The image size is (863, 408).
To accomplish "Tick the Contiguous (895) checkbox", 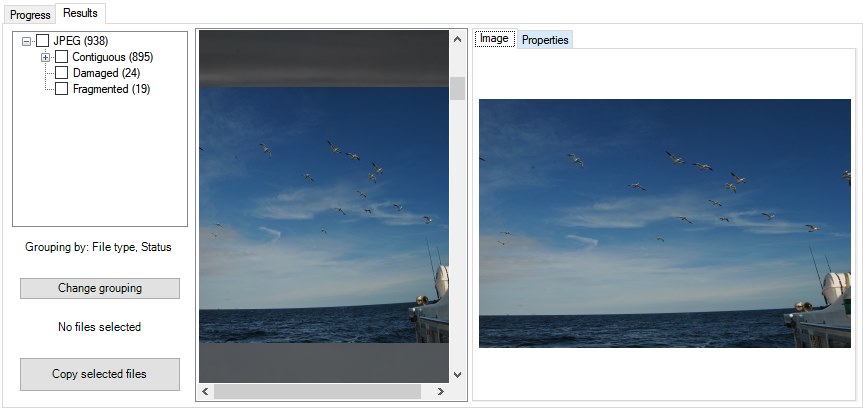I will (x=61, y=57).
